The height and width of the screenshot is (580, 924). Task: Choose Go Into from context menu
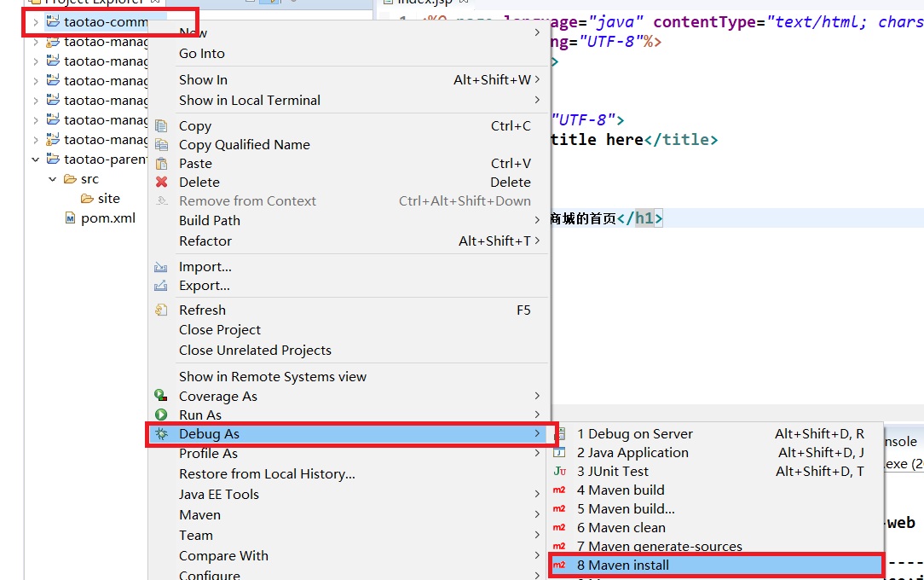coord(201,53)
